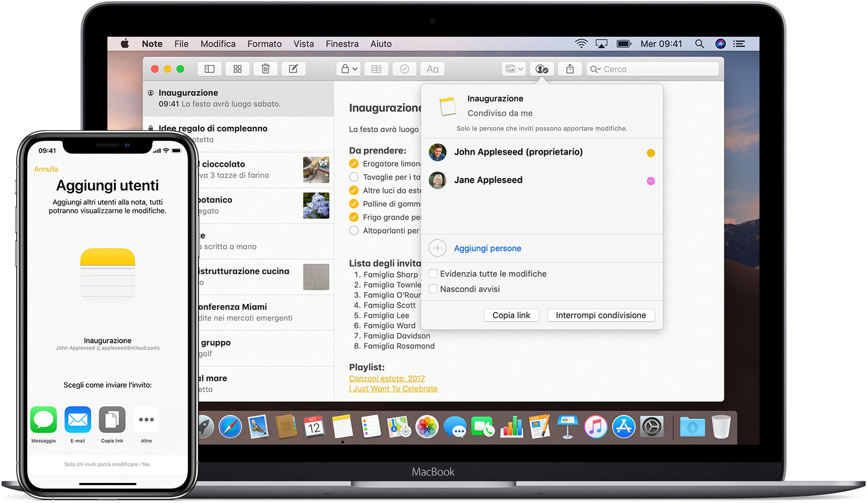This screenshot has height=503, width=868.
Task: Click the share icon in toolbar
Action: pos(570,69)
